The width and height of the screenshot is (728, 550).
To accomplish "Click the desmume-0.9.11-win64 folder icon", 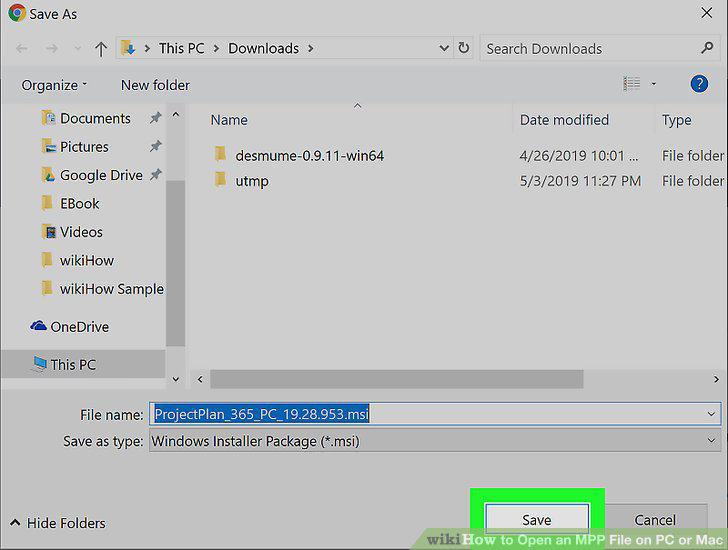I will tap(221, 154).
